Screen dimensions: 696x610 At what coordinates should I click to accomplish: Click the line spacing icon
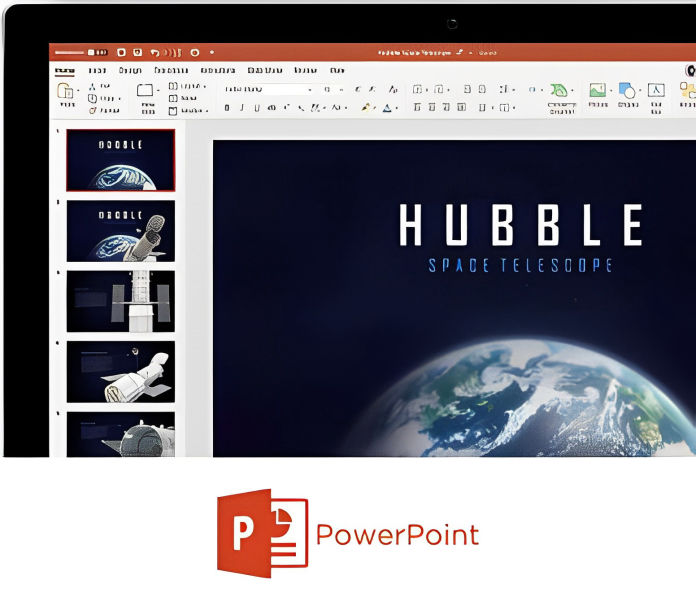pyautogui.click(x=503, y=89)
